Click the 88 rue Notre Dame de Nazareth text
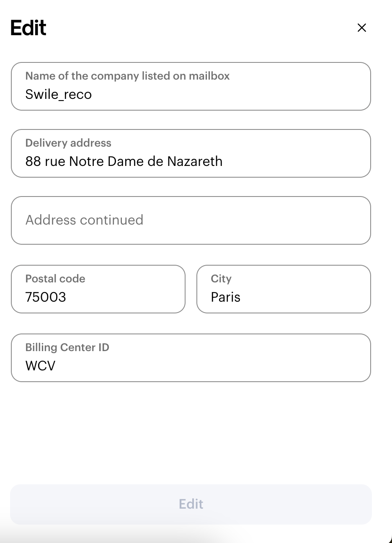The width and height of the screenshot is (392, 543). click(124, 162)
